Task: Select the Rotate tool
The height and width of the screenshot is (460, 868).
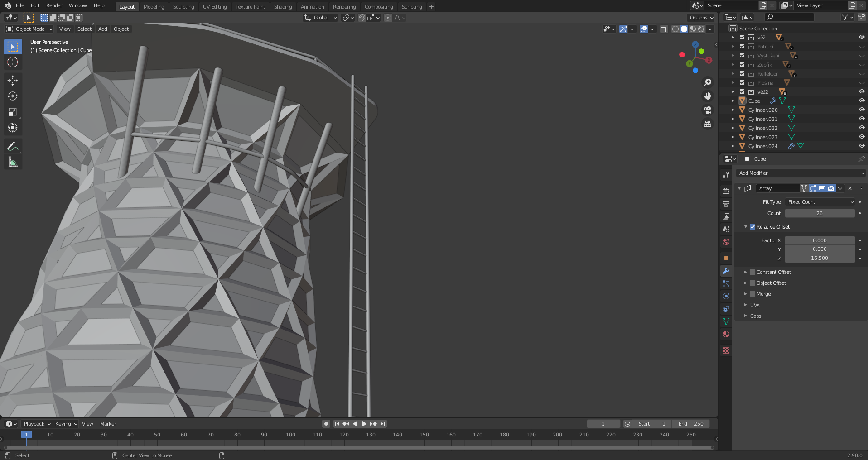Action: click(13, 96)
